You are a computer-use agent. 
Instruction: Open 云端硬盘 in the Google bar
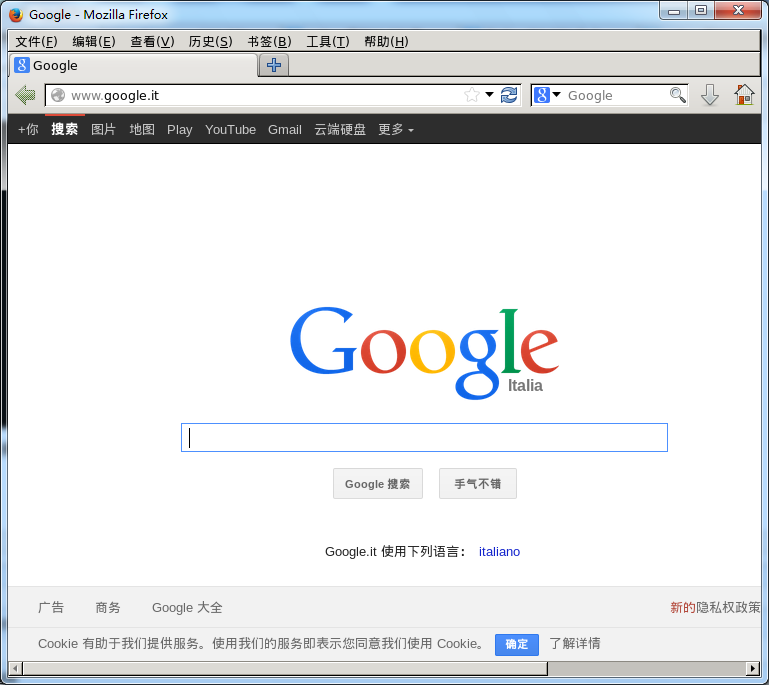point(340,129)
